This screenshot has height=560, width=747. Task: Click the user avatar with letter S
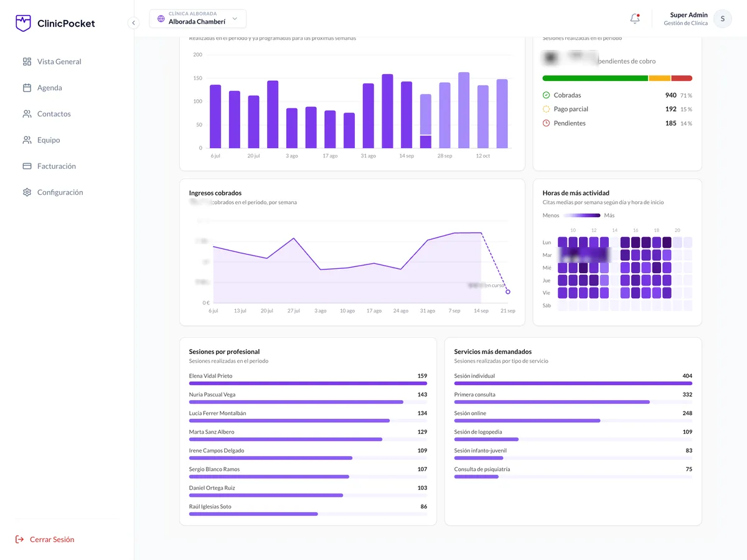tap(722, 19)
